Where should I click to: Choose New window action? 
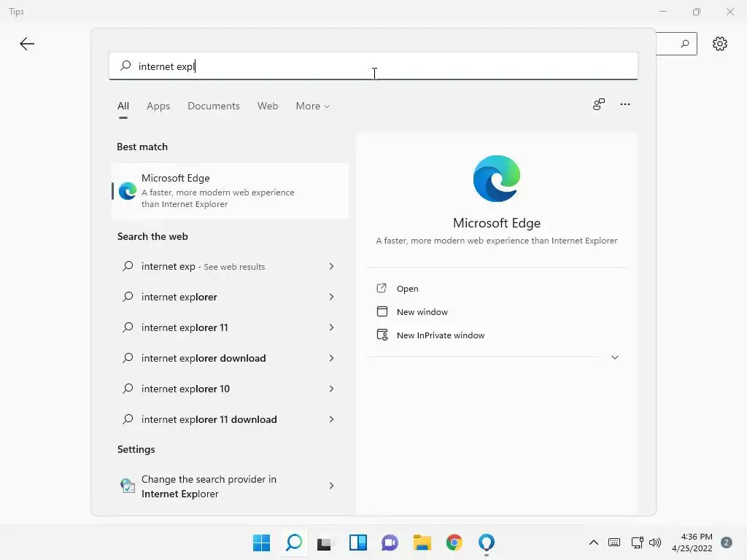[422, 312]
